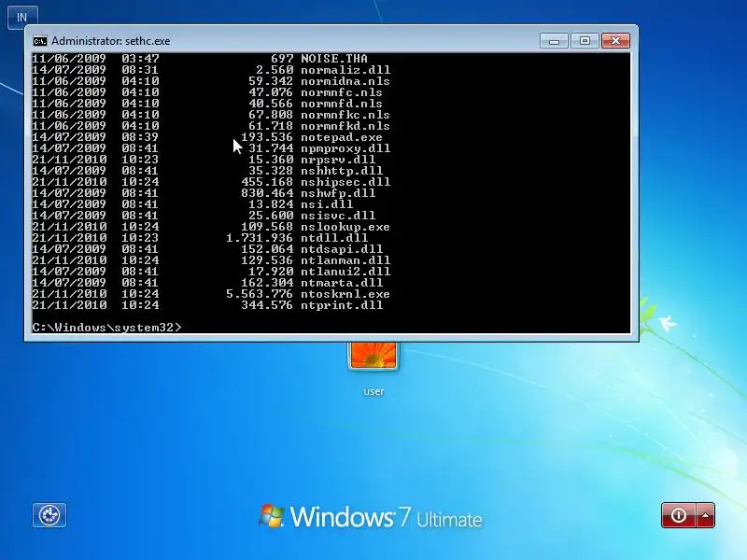
Task: Minimize the sethc.exe command window
Action: (554, 41)
